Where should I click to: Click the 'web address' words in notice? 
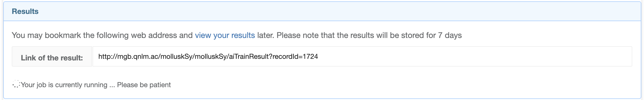point(154,35)
